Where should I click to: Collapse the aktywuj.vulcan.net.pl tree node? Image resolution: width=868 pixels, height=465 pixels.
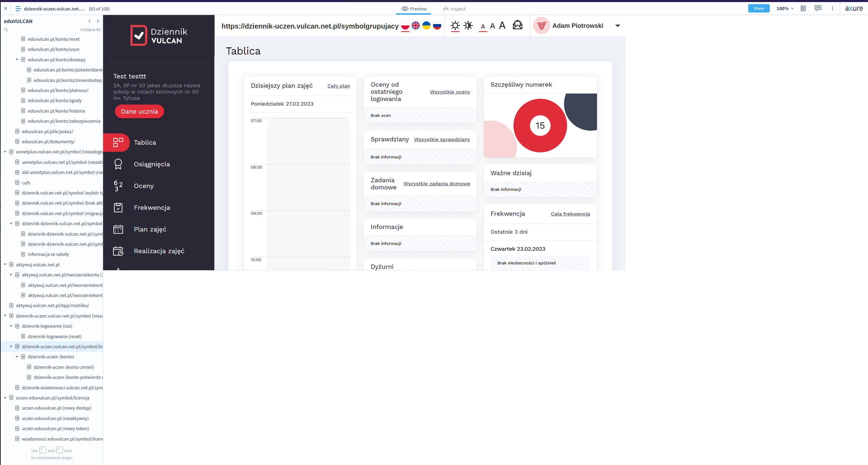click(x=5, y=265)
